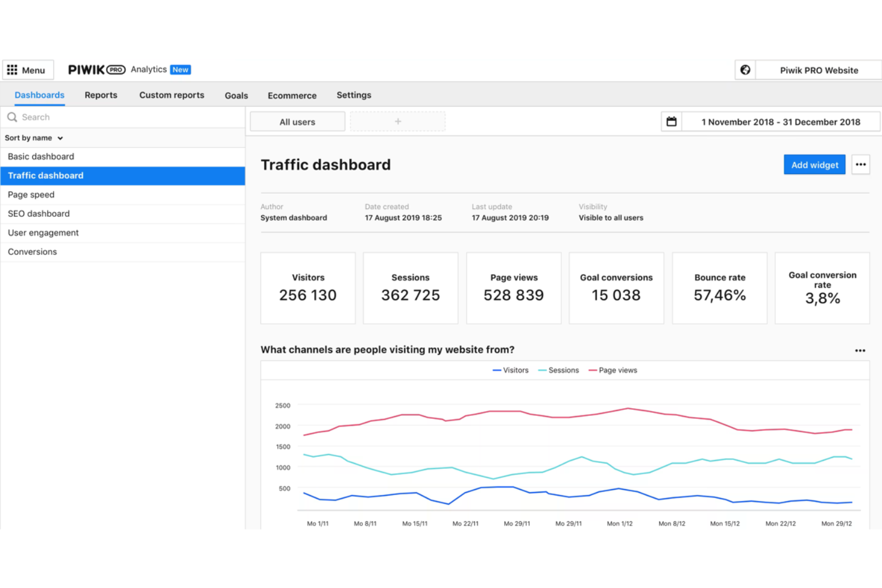Viewport: 882px width, 588px height.
Task: Click the Page views 528 839 widget
Action: 514,288
